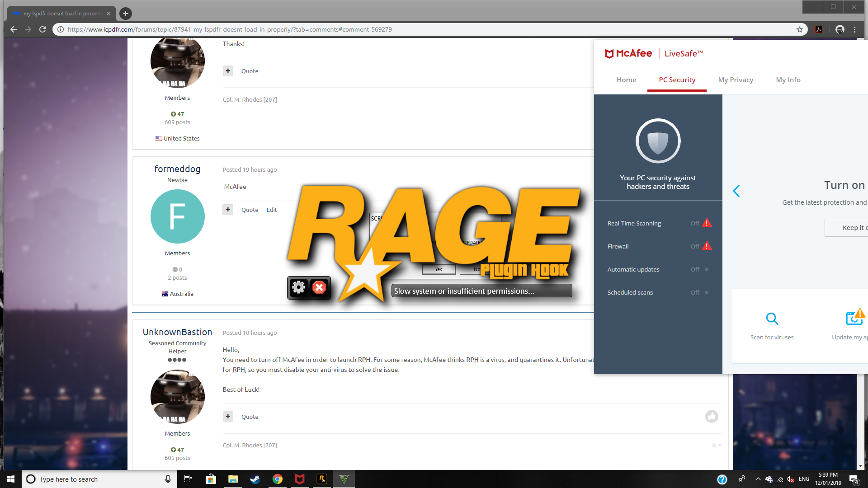Show hidden system tray icons

point(758,479)
